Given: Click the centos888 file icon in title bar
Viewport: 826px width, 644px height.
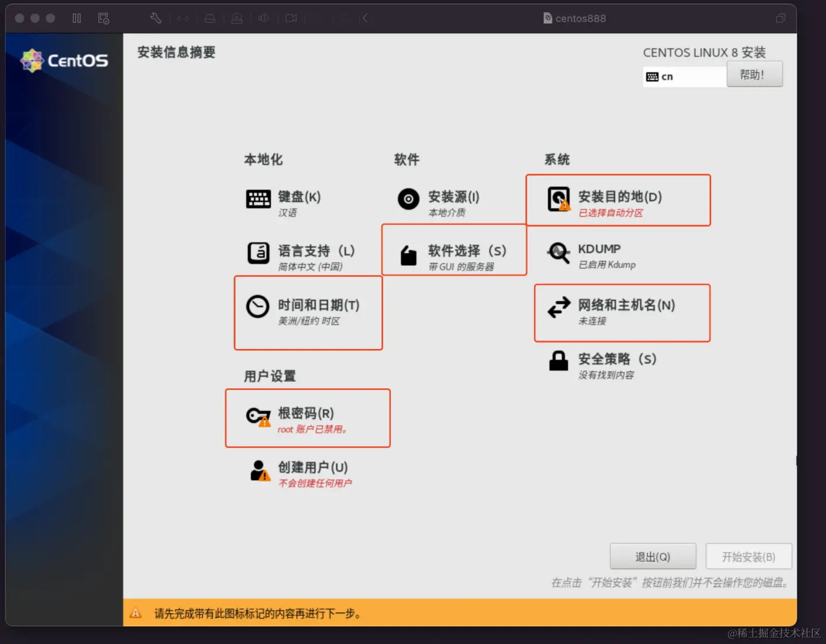Looking at the screenshot, I should coord(548,18).
